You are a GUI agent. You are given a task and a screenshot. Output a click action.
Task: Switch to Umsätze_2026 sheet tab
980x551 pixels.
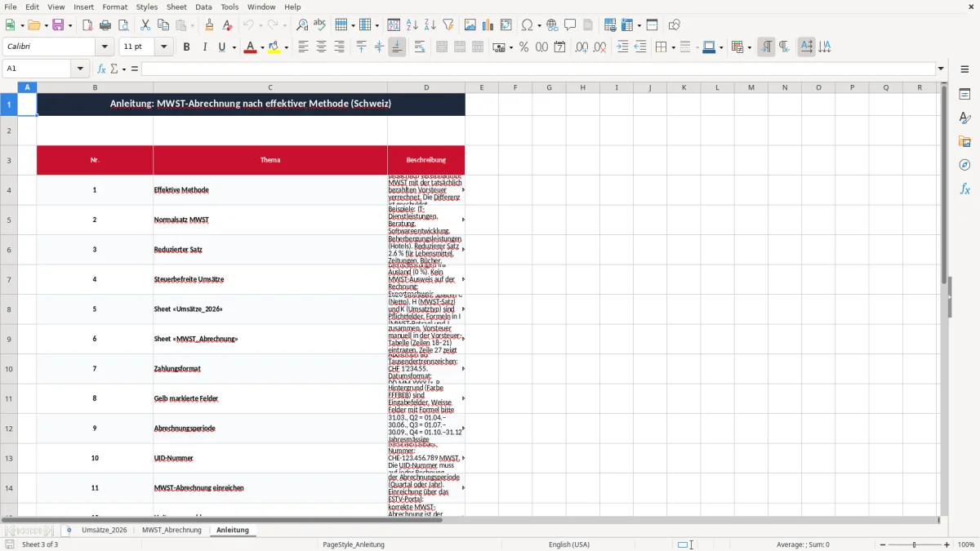(105, 530)
